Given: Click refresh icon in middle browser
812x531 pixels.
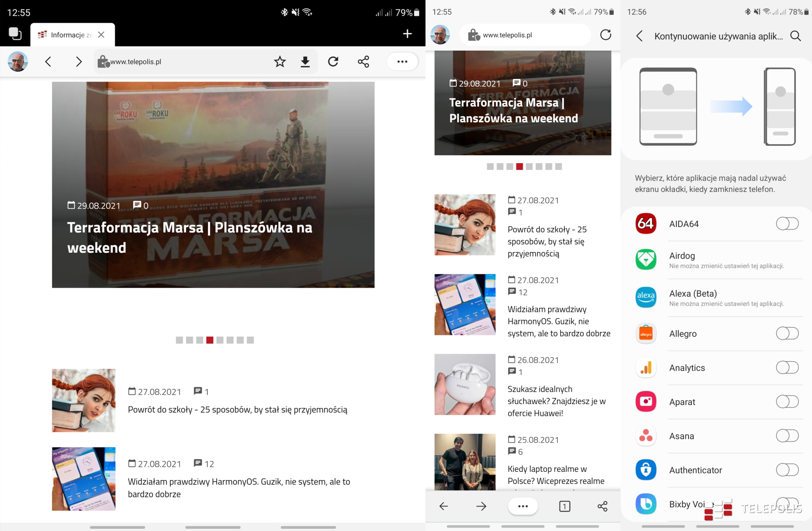Looking at the screenshot, I should [606, 35].
